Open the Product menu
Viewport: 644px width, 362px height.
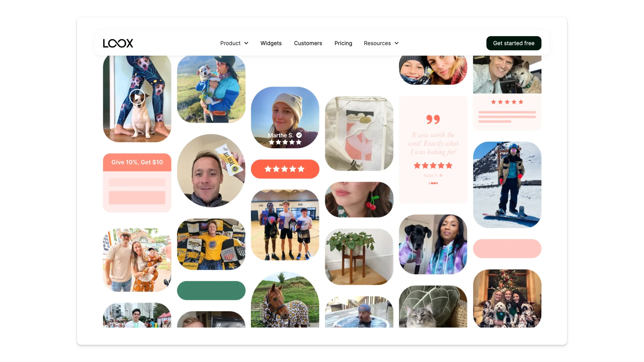click(x=234, y=43)
